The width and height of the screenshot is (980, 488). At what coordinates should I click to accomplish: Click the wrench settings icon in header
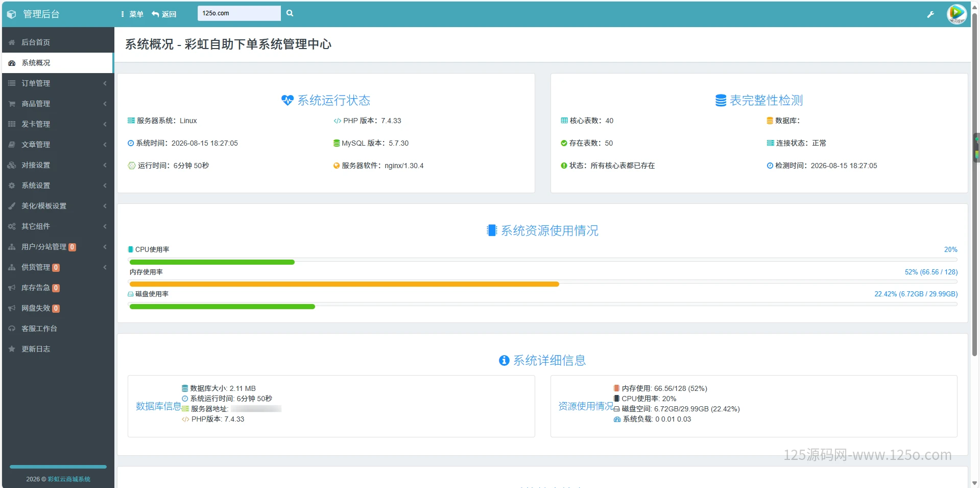930,14
